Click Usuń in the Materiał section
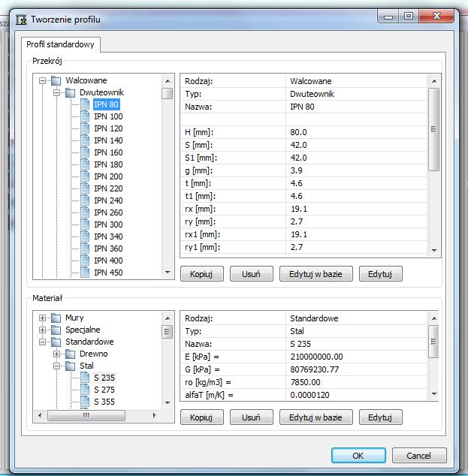 (x=251, y=417)
